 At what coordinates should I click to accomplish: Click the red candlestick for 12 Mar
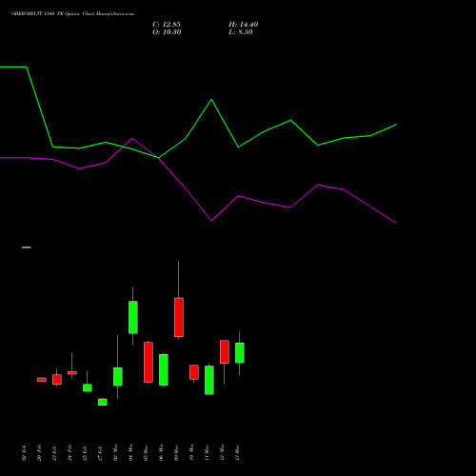coord(225,352)
